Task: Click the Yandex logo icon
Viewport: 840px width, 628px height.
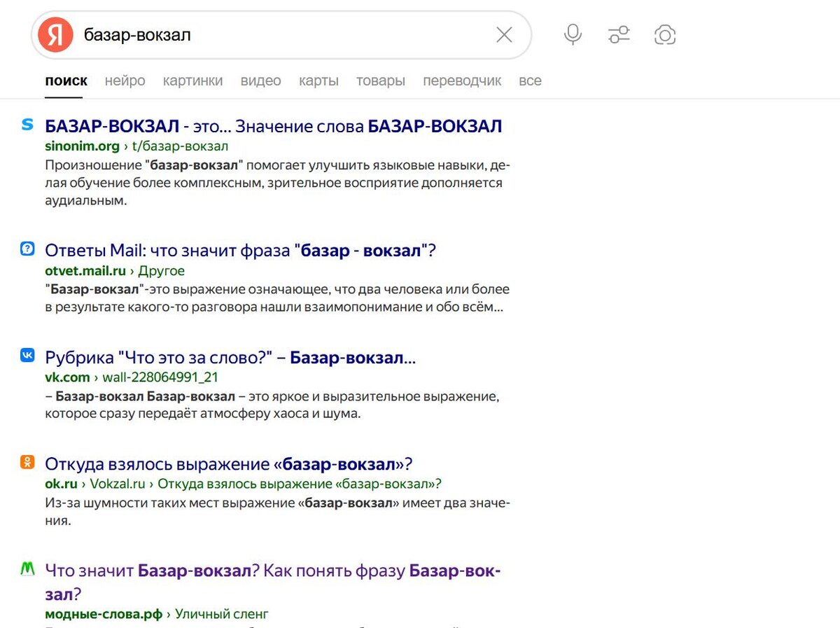Action: pos(55,35)
